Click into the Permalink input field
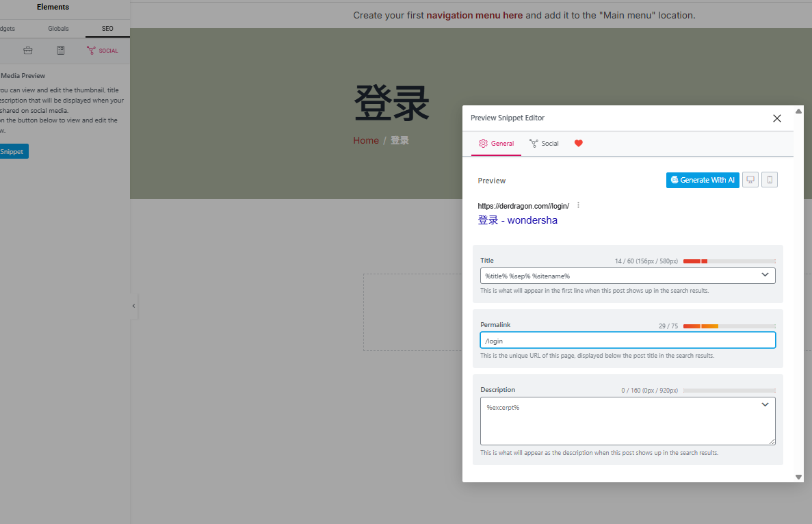 (x=627, y=341)
